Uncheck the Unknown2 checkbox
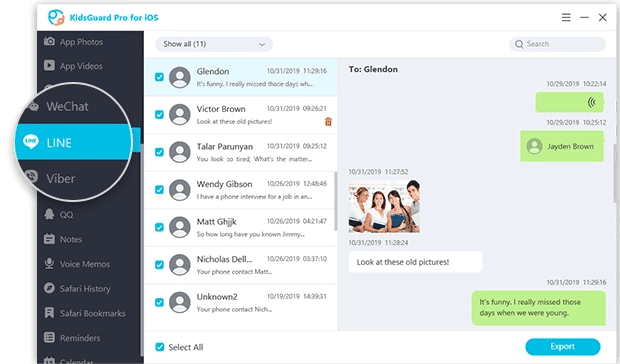 (159, 302)
